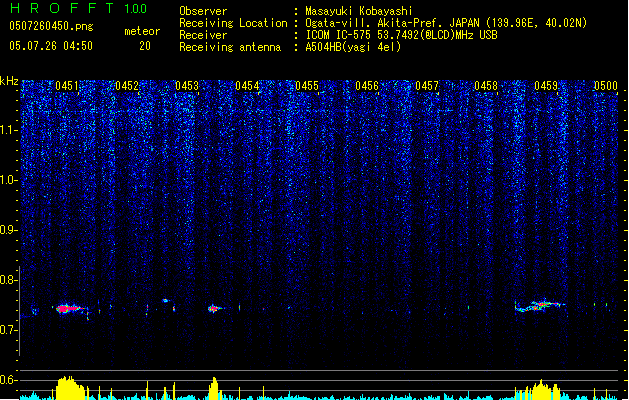629x400 pixels.
Task: Click the ICOM IC-575 receiver text
Action: pos(401,35)
